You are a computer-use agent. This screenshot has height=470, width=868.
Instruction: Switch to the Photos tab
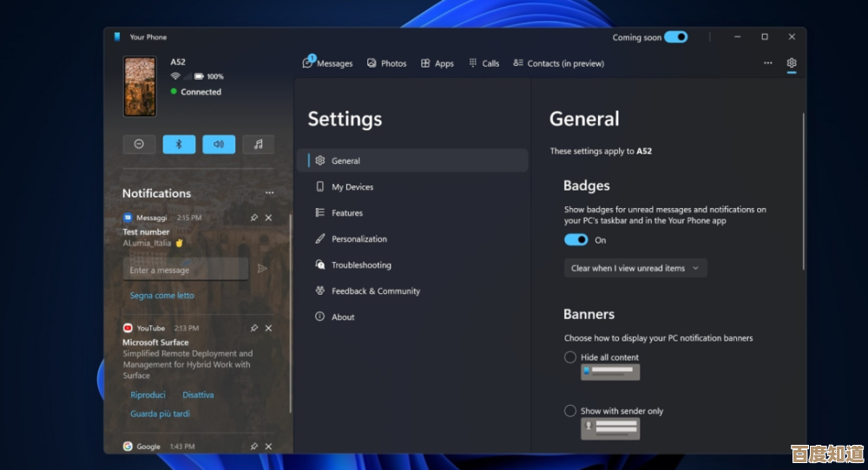pyautogui.click(x=386, y=63)
